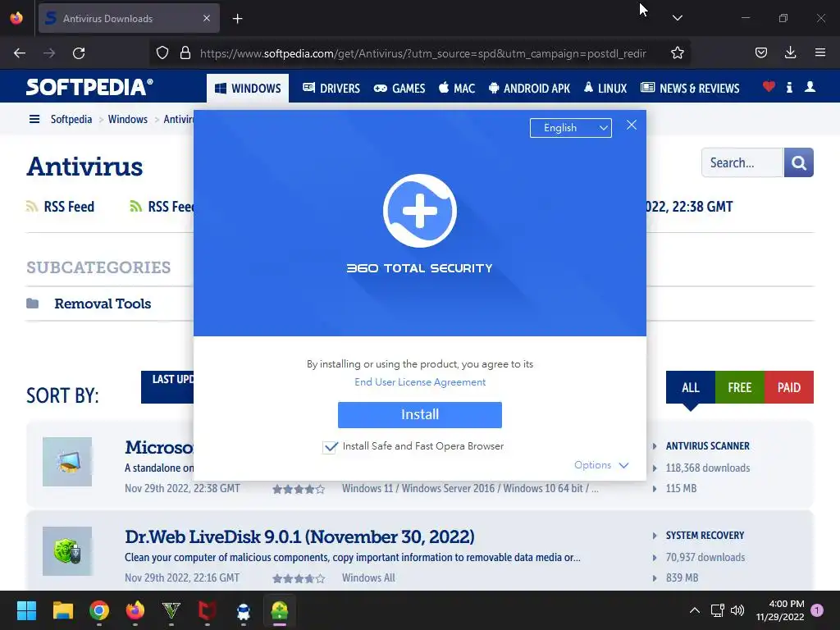Open the SYSTEM RECOVERY category link
Screen dimensions: 840x630
point(705,536)
